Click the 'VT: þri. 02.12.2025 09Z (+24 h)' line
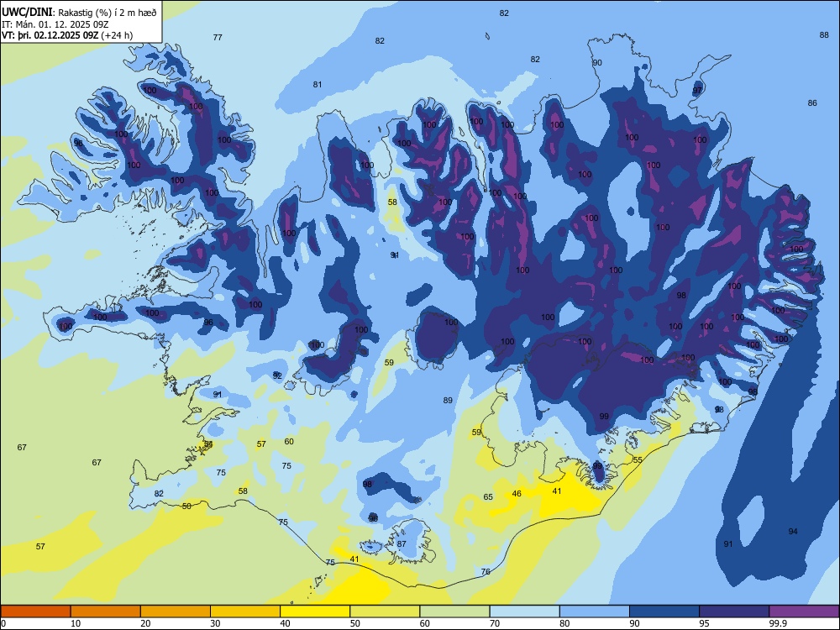The image size is (840, 630). (x=67, y=35)
